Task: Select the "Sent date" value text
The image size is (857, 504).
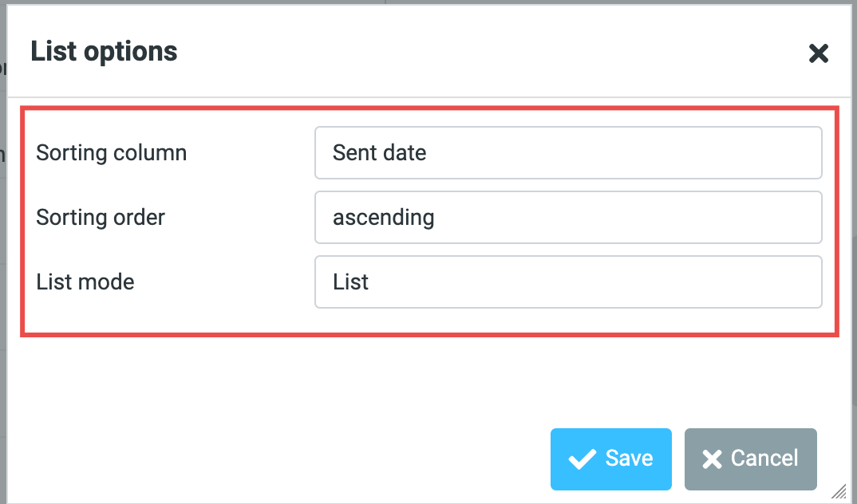Action: click(379, 152)
